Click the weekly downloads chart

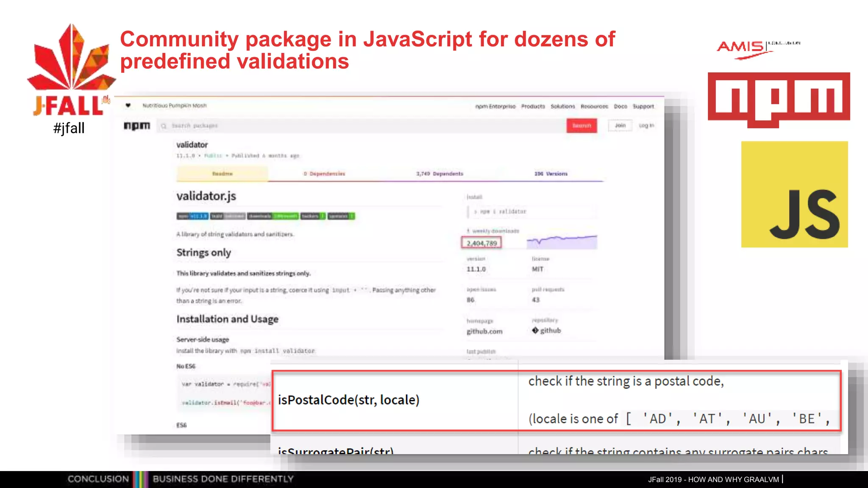562,242
